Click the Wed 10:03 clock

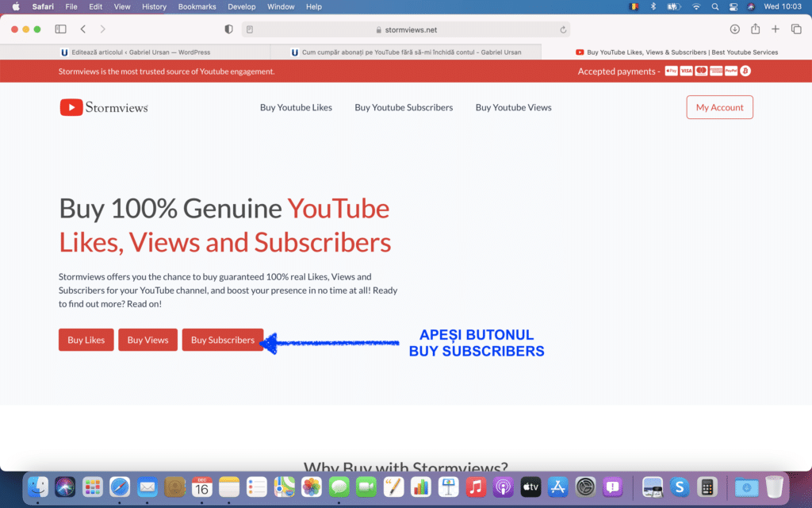pyautogui.click(x=783, y=6)
